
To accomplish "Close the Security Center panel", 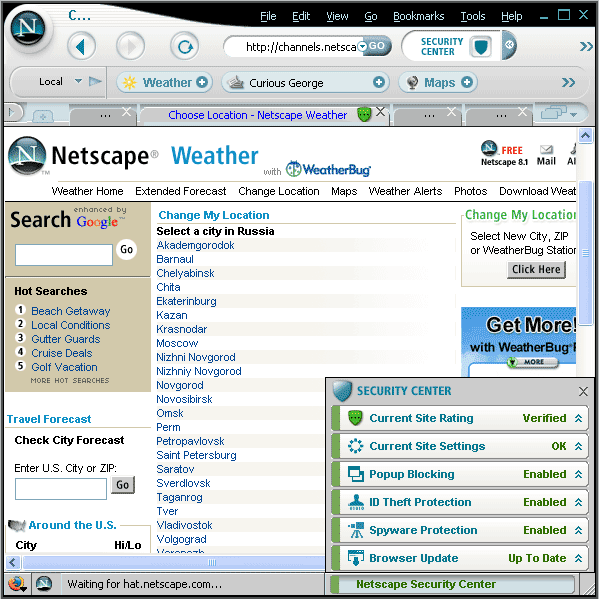I will point(583,391).
